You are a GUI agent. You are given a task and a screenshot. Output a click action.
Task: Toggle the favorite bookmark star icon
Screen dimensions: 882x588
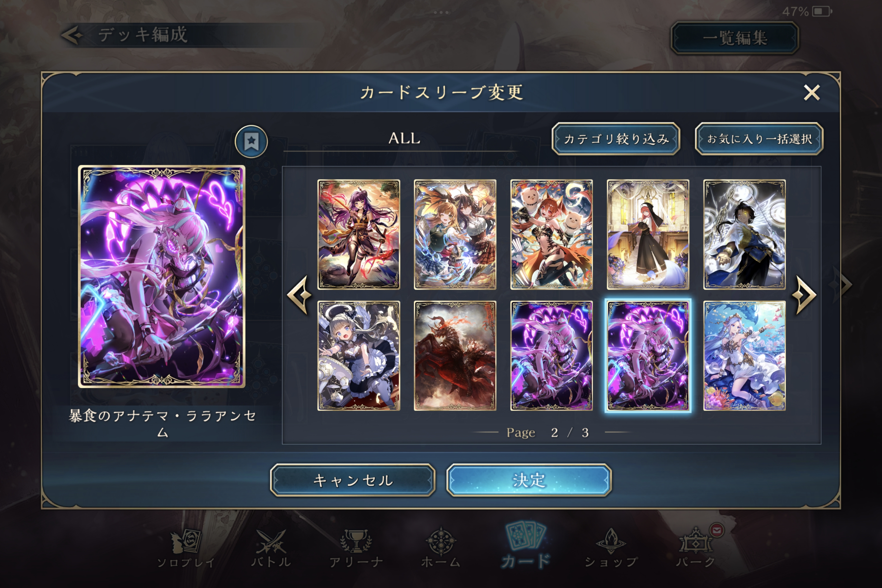(x=251, y=142)
